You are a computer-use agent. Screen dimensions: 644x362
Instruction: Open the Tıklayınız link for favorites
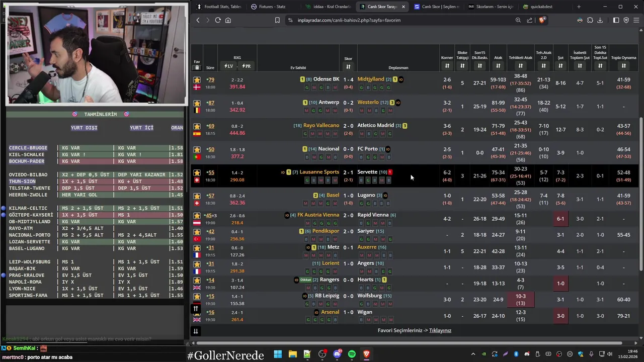pos(440,330)
